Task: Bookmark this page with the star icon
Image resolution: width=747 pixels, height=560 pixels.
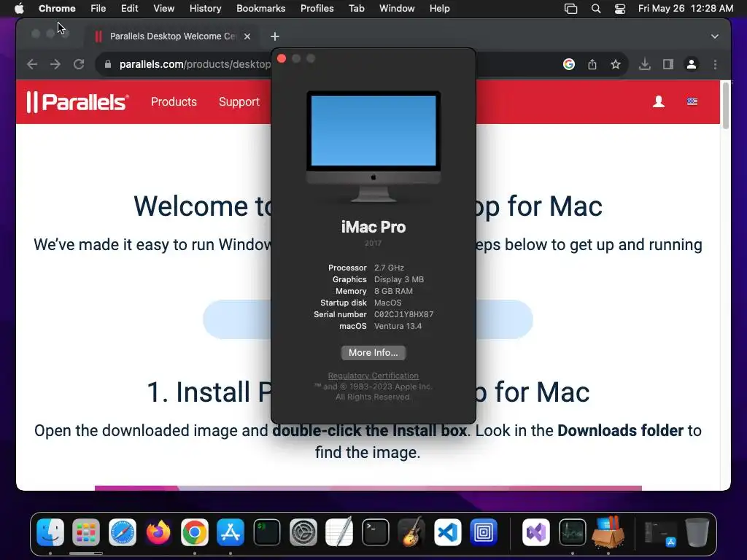Action: click(616, 64)
